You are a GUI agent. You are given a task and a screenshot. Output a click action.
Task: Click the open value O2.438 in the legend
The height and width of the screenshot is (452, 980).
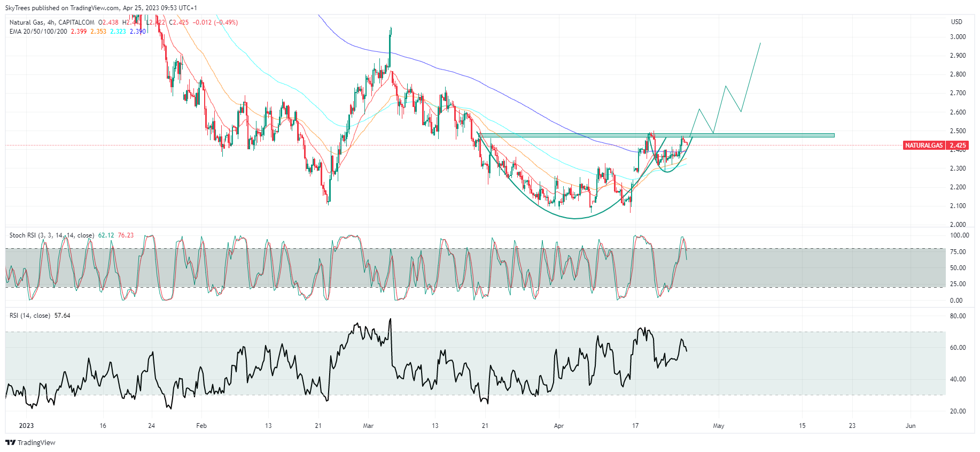108,22
